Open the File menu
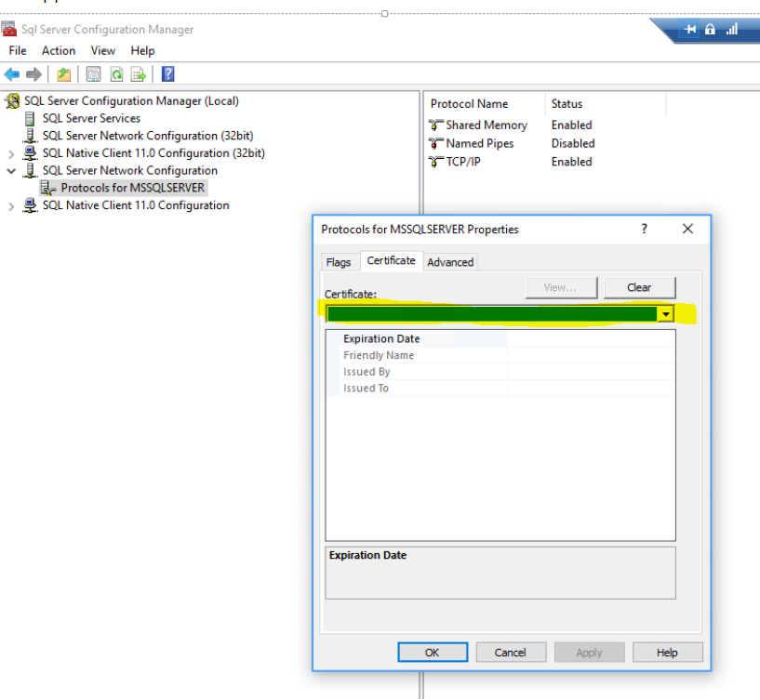 pyautogui.click(x=18, y=50)
